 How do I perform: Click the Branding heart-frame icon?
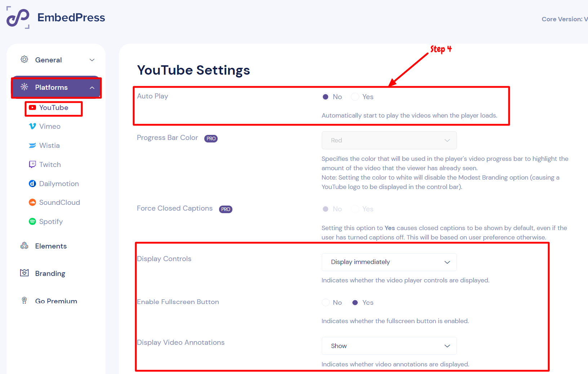point(24,273)
